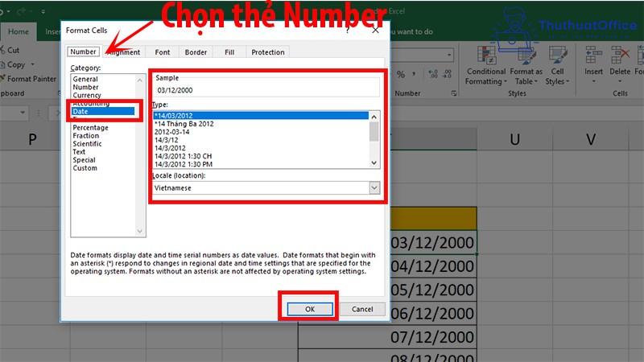Select cell containing 05/12/2000
644x362 pixels.
433,290
